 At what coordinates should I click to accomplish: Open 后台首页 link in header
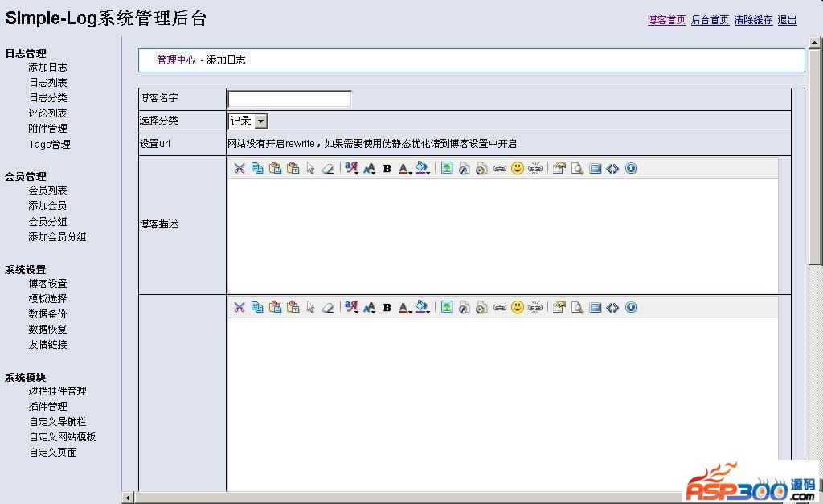(x=710, y=20)
